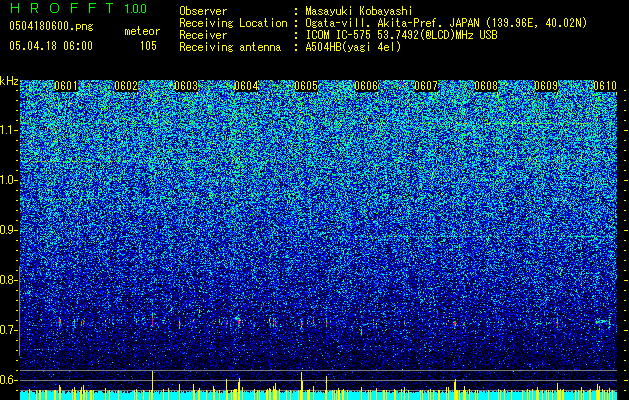629x400 pixels.
Task: Click the 0608 time marker
Action: pyautogui.click(x=486, y=86)
